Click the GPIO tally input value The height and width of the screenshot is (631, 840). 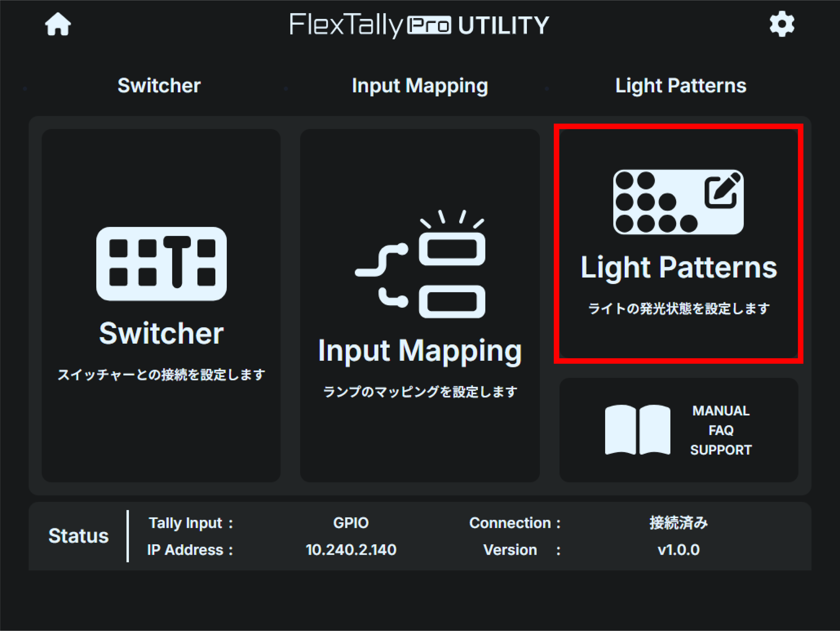point(351,523)
